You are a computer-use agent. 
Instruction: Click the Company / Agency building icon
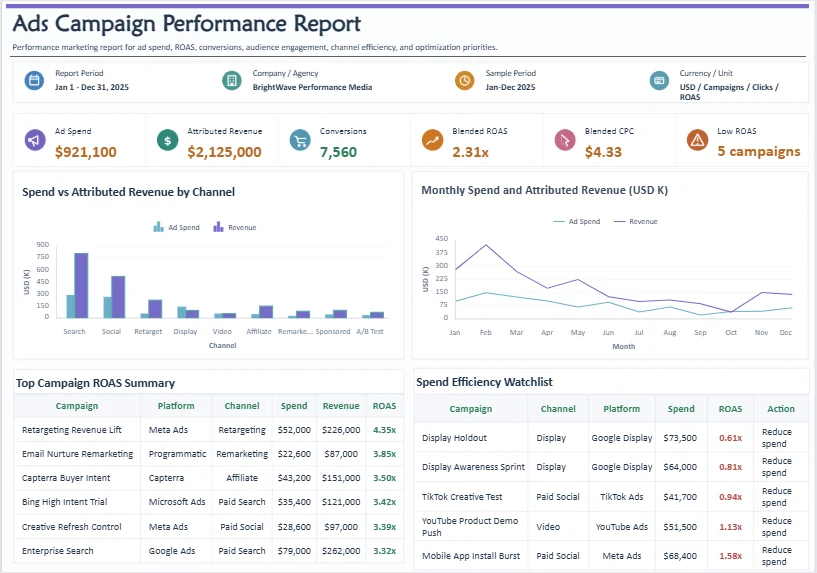[231, 80]
